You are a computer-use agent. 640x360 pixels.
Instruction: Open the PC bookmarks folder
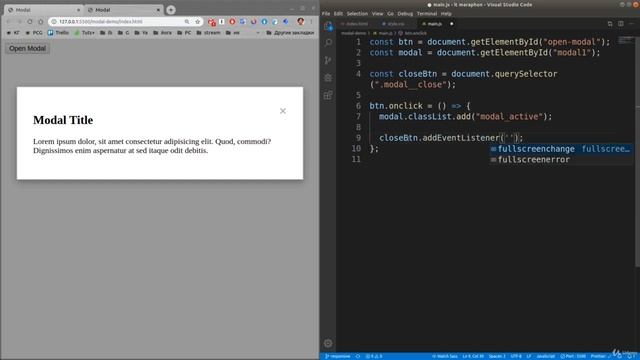coord(184,33)
